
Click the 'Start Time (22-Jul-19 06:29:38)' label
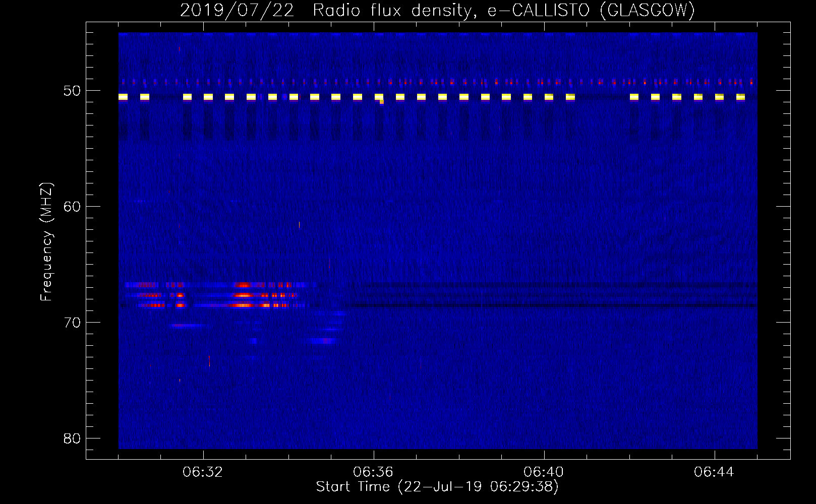(437, 487)
